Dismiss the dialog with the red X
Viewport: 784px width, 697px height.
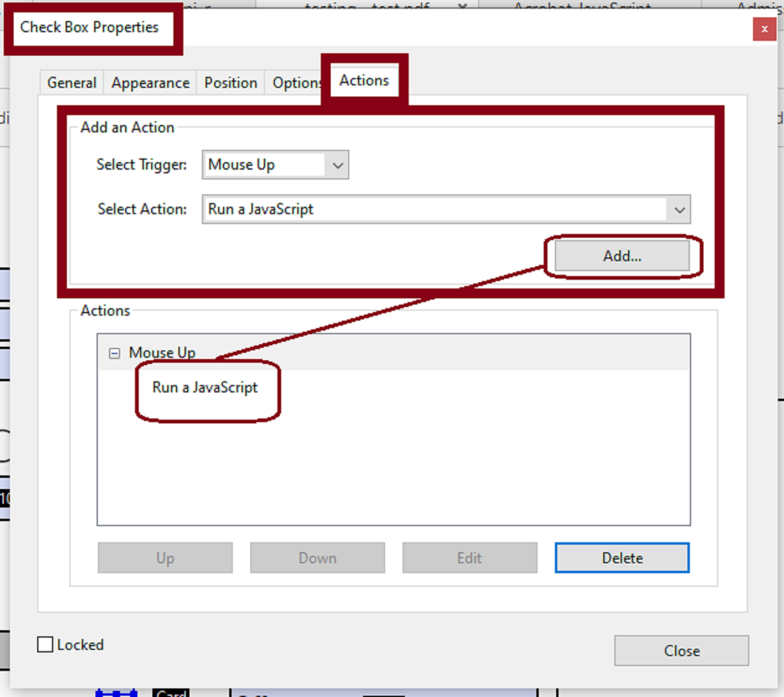coord(764,29)
